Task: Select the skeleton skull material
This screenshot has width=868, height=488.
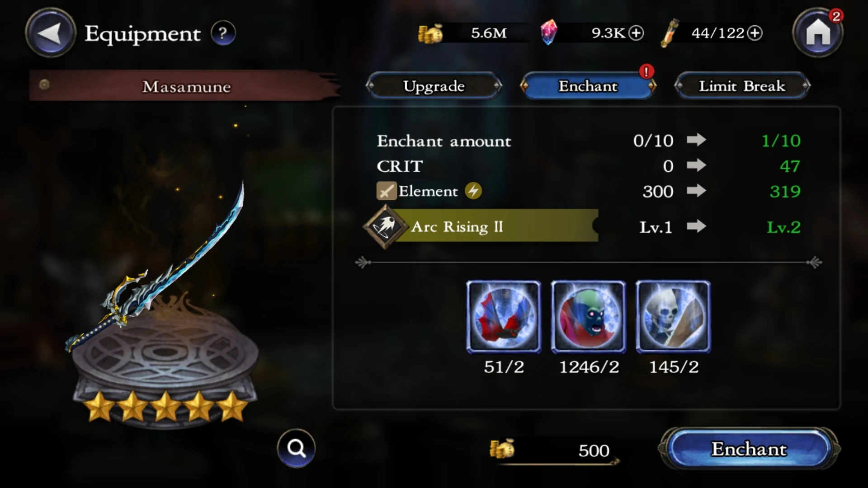Action: (x=673, y=317)
